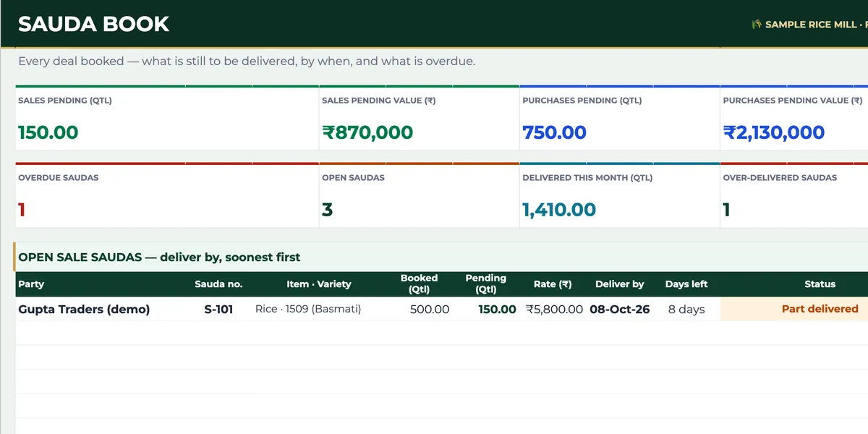This screenshot has width=868, height=434.
Task: Click the Purchases Pending Value (₹) label
Action: [x=793, y=101]
